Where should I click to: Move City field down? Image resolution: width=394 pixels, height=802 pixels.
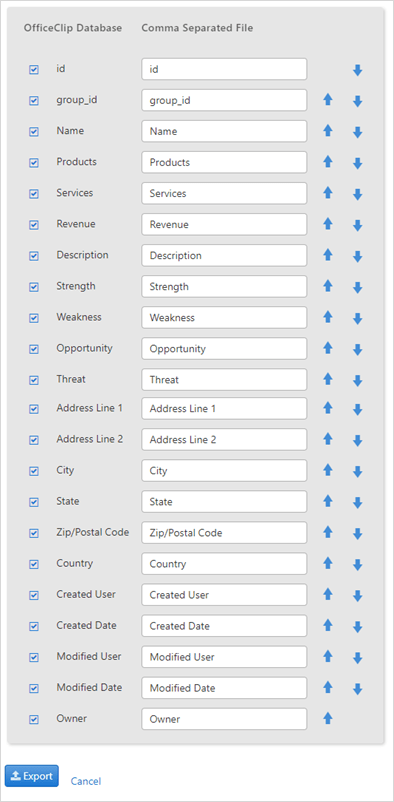tap(358, 472)
